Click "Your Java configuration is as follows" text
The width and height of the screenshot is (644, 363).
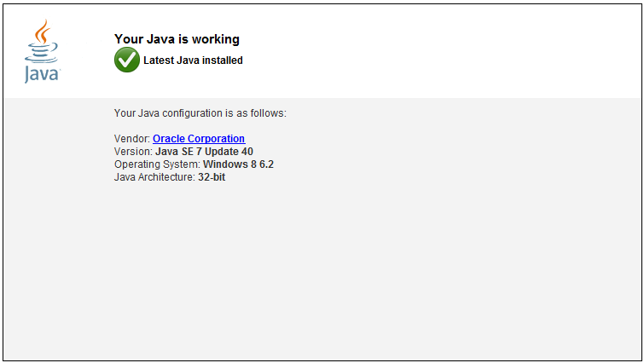point(200,112)
